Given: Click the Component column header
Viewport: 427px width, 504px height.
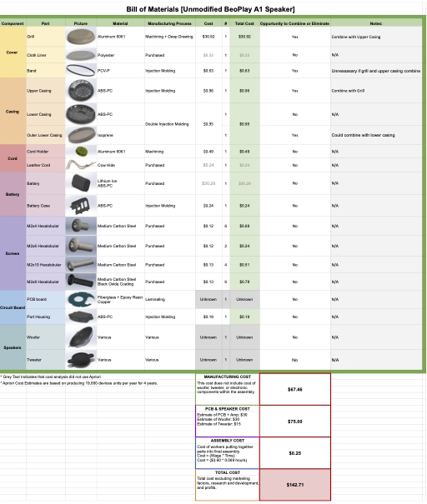Looking at the screenshot, I should click(x=13, y=23).
